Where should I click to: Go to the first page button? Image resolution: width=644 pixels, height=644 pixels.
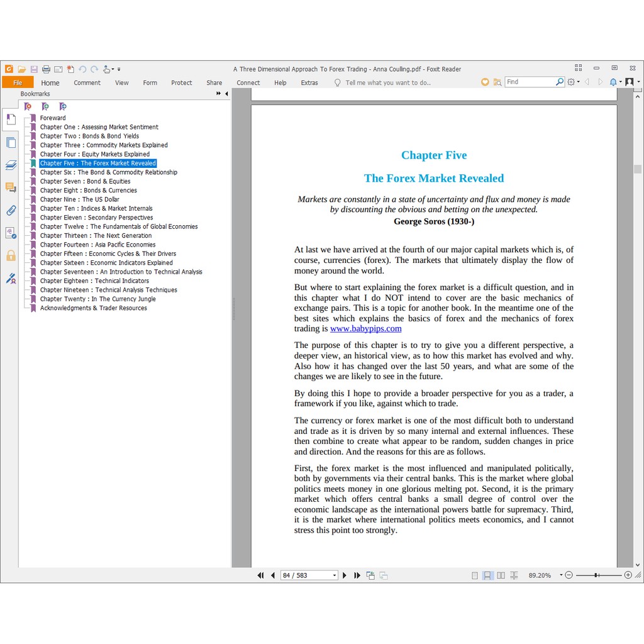(260, 575)
